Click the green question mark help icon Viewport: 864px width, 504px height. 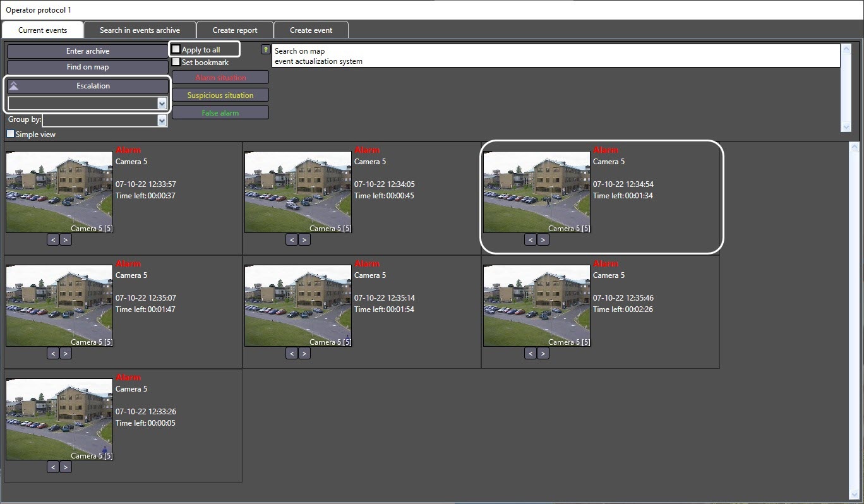(265, 49)
